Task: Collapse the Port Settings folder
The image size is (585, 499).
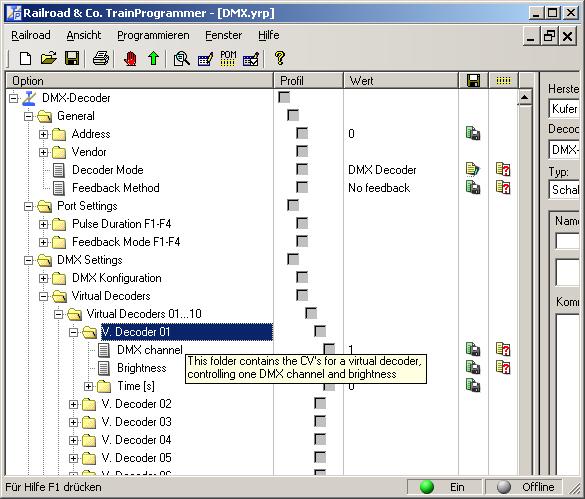Action: click(x=28, y=206)
